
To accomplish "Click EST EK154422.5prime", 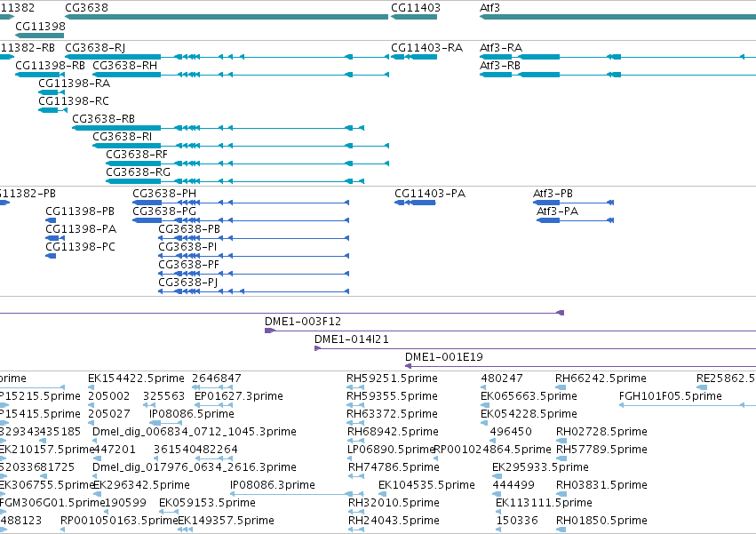I will tap(136, 379).
